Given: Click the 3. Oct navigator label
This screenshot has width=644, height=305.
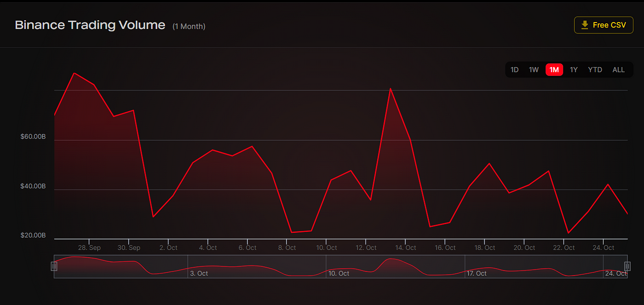Looking at the screenshot, I should tap(199, 273).
